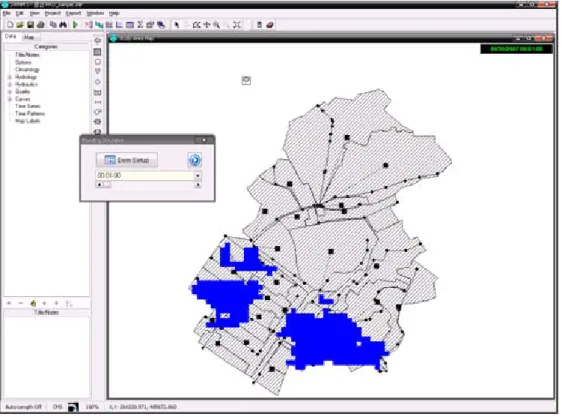The width and height of the screenshot is (562, 417).
Task: Create a profile plot
Action: (x=99, y=25)
